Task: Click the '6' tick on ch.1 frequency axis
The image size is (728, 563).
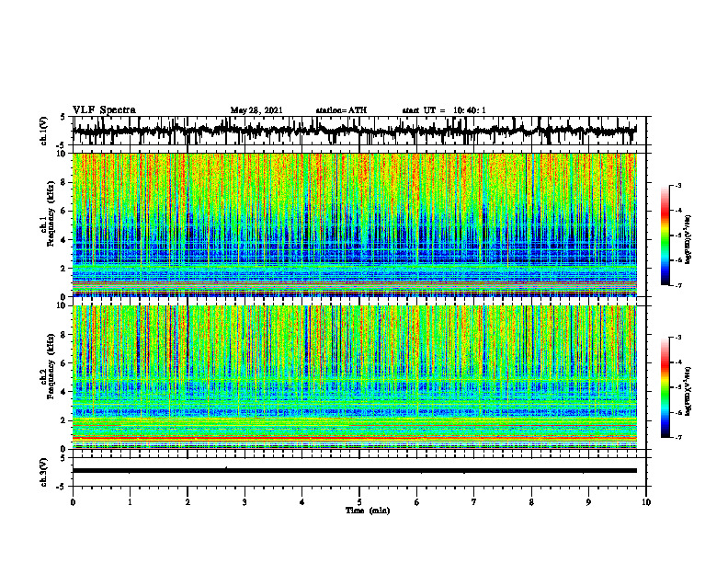Action: pos(63,211)
